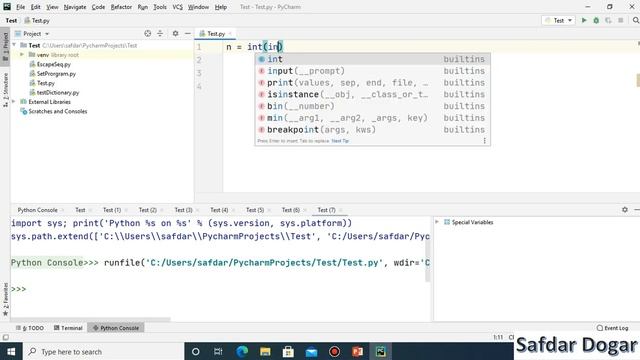Open the VCS menu

pyautogui.click(x=177, y=7)
